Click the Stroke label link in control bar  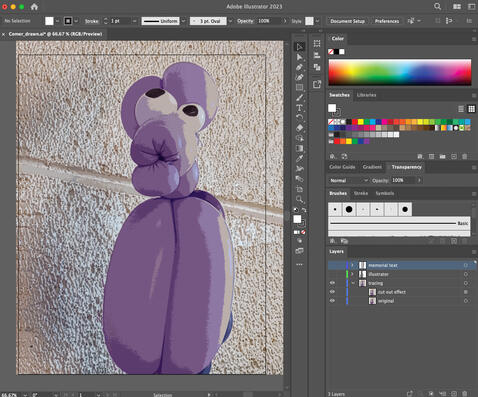click(91, 21)
